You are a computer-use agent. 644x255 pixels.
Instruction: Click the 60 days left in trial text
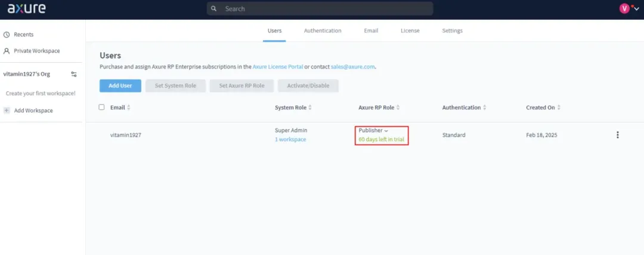tap(381, 139)
